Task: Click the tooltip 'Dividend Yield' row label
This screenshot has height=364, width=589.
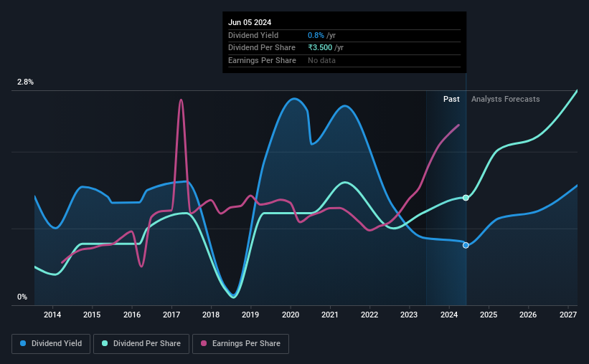Action: (253, 35)
